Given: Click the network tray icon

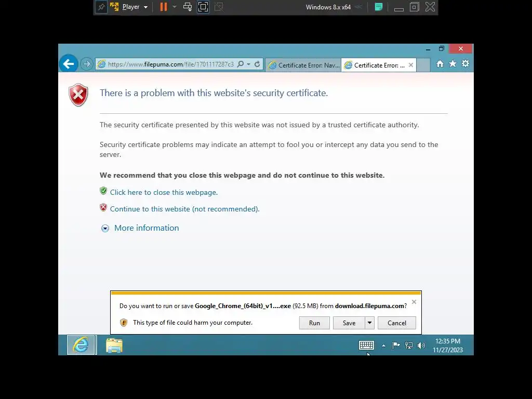Looking at the screenshot, I should (409, 345).
